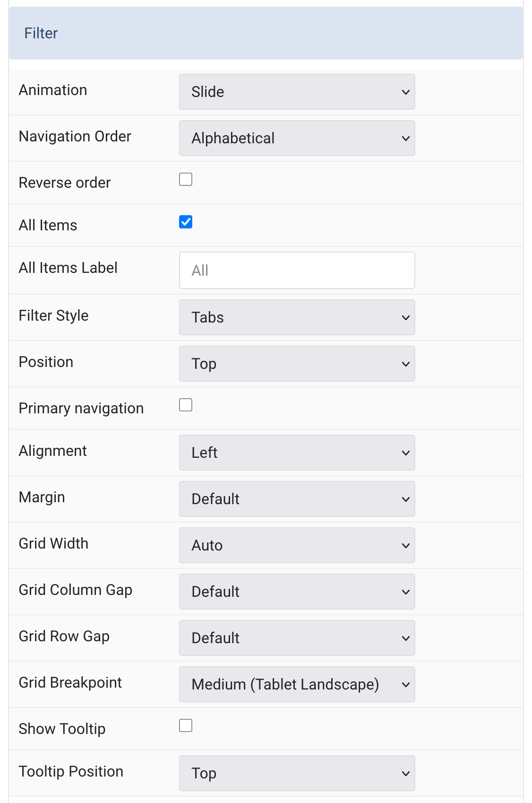Click the Filter section header
532x803 pixels.
coord(266,33)
